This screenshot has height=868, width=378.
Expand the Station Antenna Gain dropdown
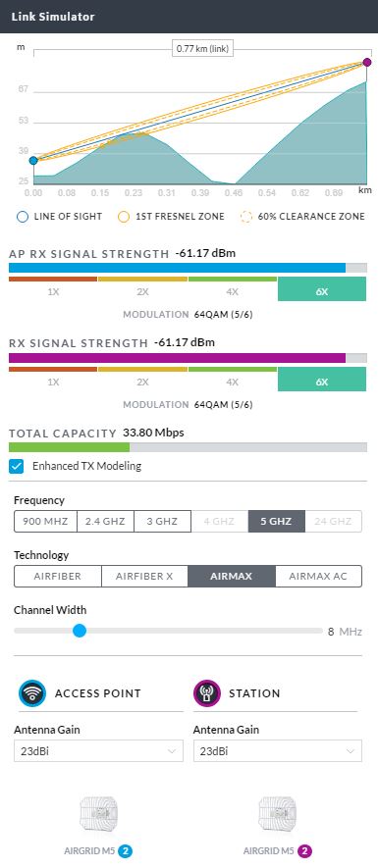pos(278,750)
